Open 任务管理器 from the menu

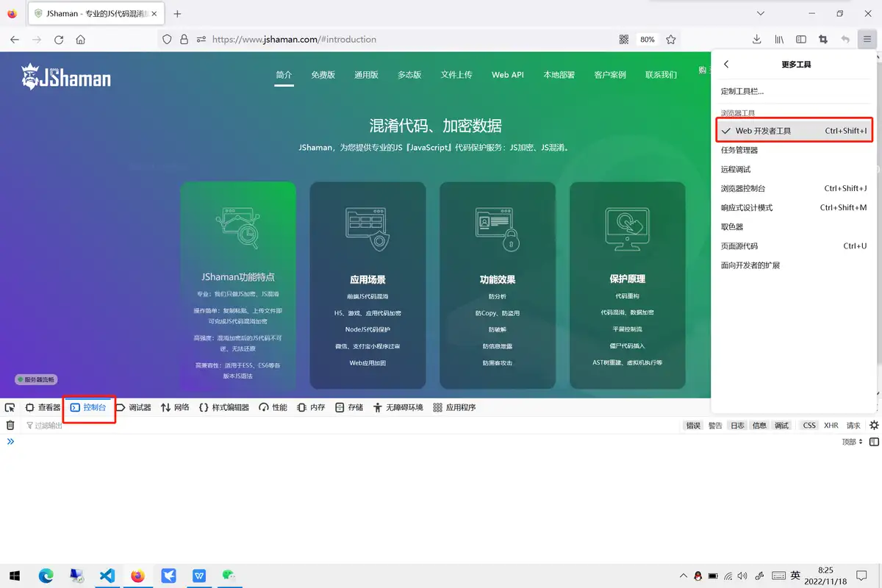[795, 150]
